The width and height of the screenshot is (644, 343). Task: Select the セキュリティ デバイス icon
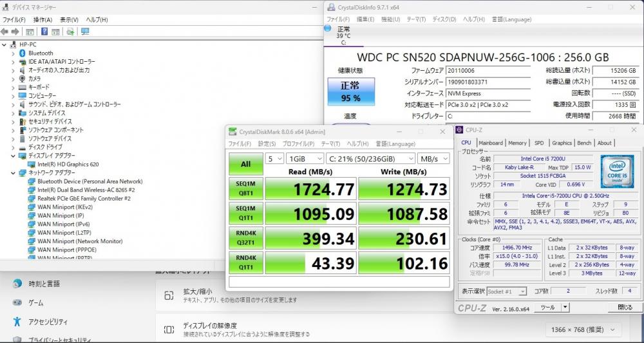tap(23, 122)
